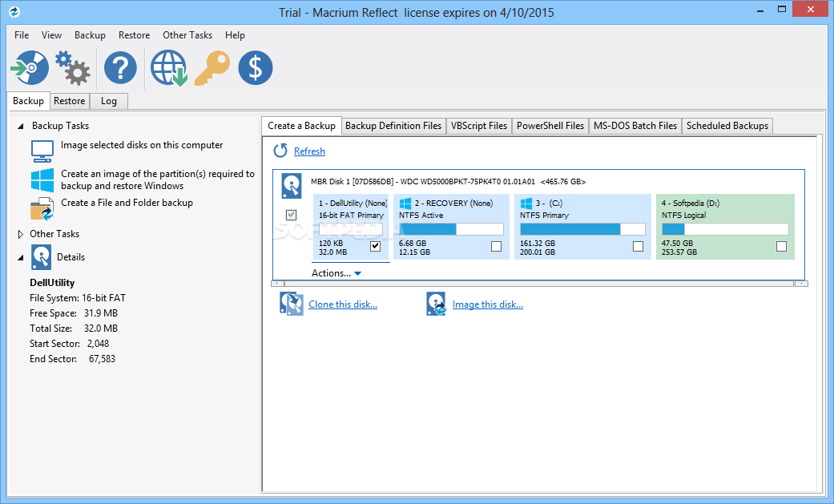This screenshot has height=504, width=834.
Task: Open the Backup Definition Files tab
Action: point(393,126)
